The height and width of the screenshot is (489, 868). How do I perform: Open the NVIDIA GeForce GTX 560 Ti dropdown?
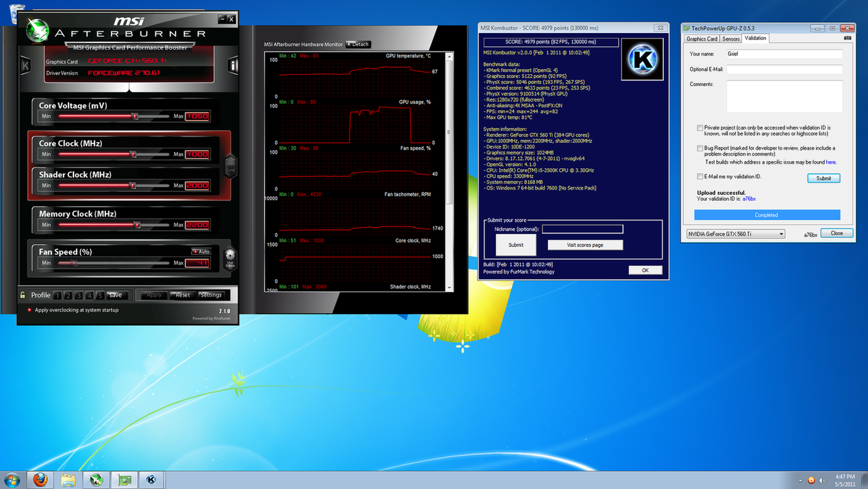coord(736,234)
